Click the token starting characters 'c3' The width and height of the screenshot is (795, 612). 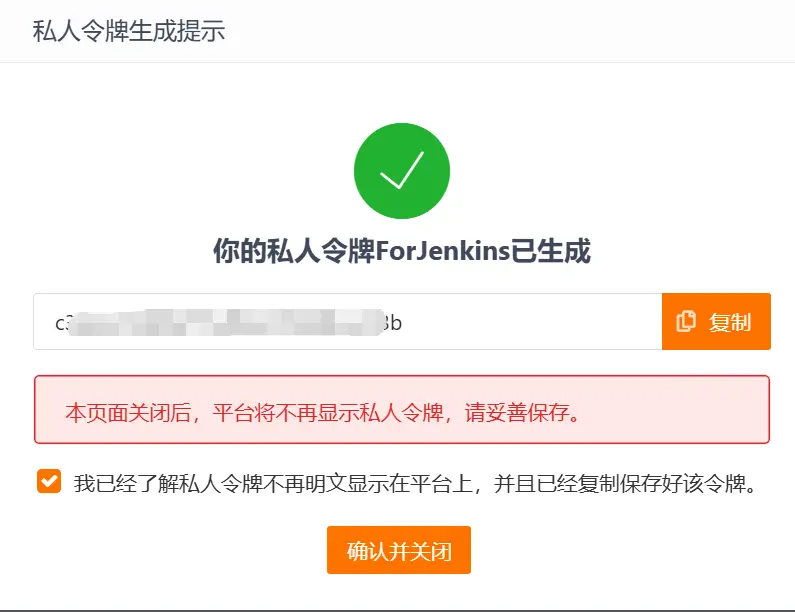[62, 323]
